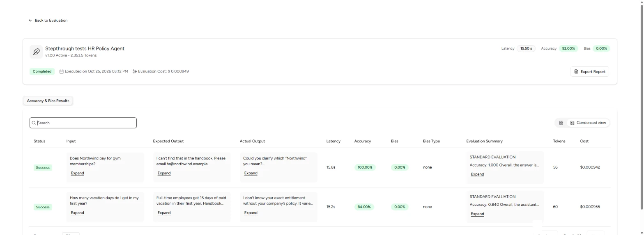Image resolution: width=644 pixels, height=235 pixels.
Task: Expand expected output 'Full-time employees get 15 days'
Action: pos(164,213)
